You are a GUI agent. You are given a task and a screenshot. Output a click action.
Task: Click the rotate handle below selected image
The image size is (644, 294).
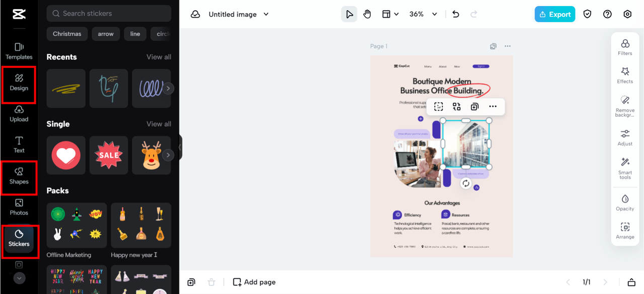tap(466, 183)
